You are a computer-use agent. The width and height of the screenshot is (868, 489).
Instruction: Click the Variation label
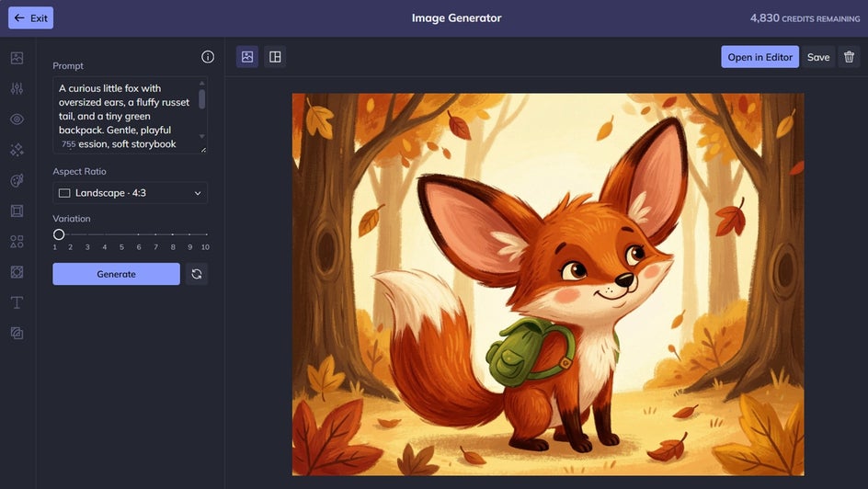click(x=72, y=219)
